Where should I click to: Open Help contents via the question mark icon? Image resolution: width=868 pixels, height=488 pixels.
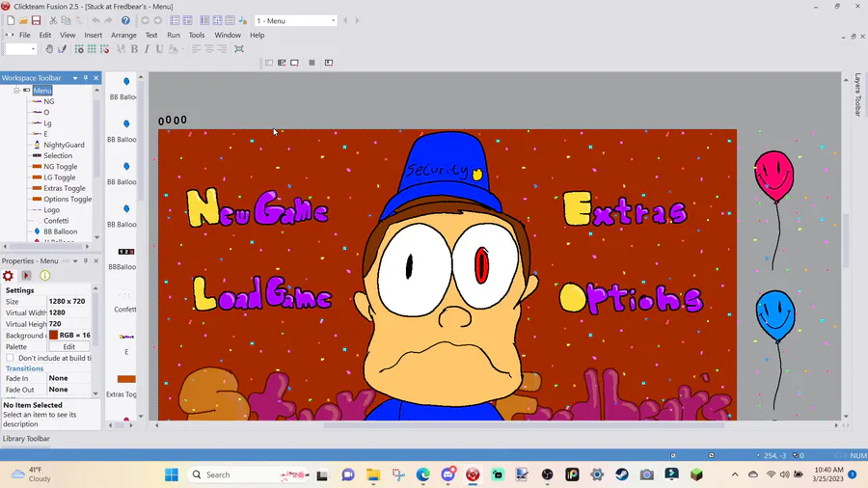(x=125, y=20)
